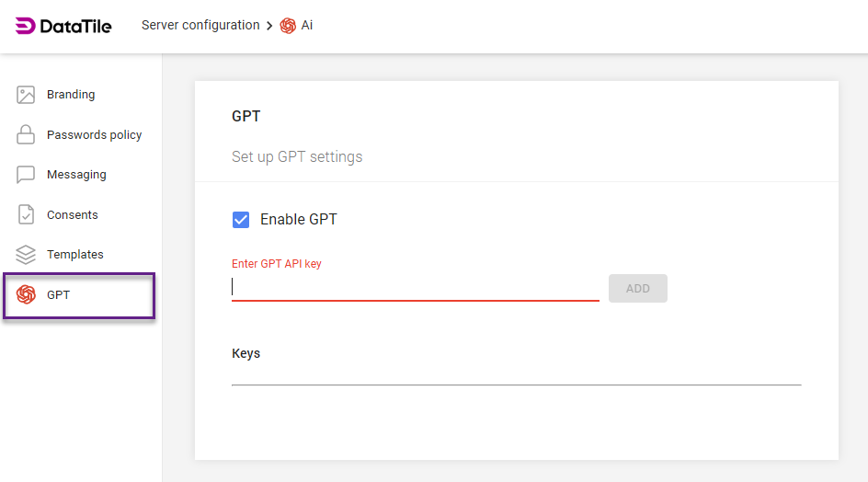This screenshot has height=482, width=868.
Task: Go to the Passwords policy section
Action: tap(94, 135)
